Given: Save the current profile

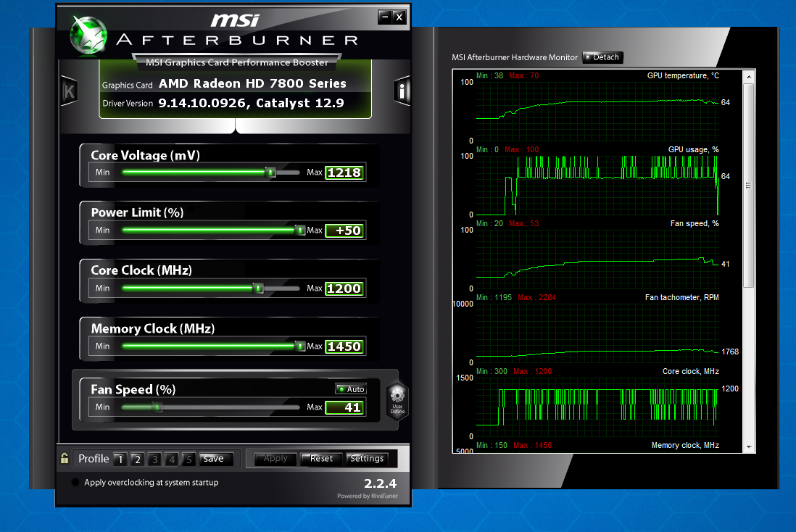Looking at the screenshot, I should (x=216, y=459).
